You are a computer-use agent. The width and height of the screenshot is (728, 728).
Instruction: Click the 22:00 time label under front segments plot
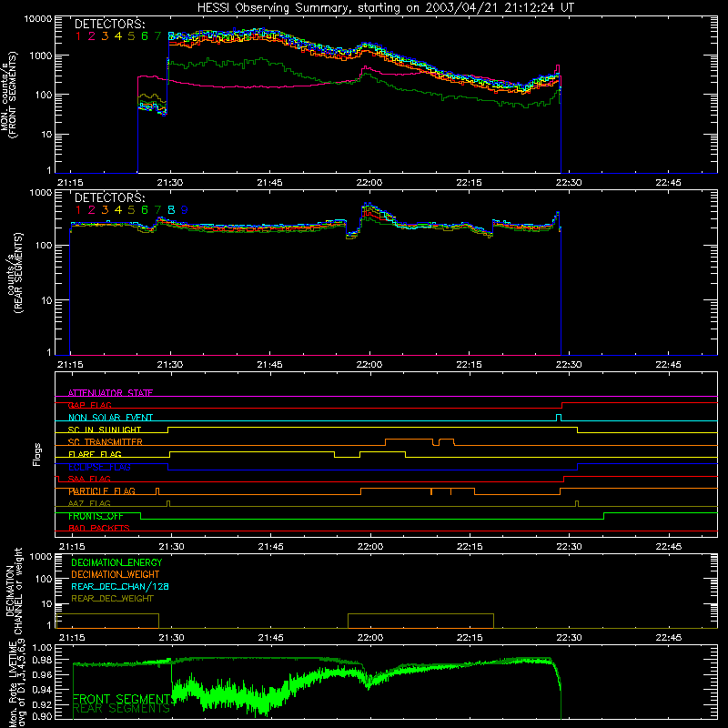coord(369,183)
